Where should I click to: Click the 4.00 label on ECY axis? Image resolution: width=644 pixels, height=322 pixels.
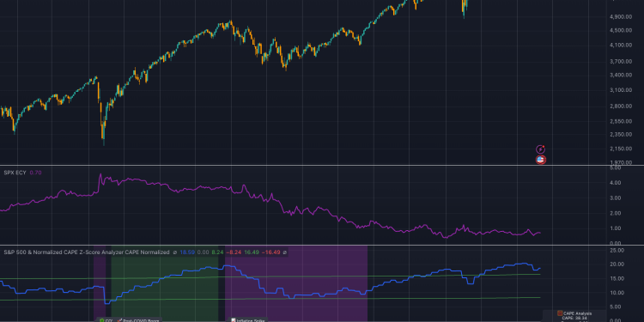click(x=616, y=183)
